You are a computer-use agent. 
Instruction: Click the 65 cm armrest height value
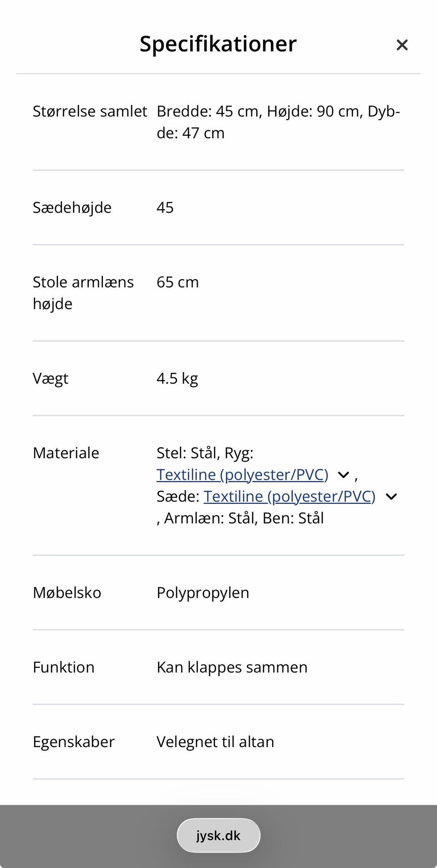pos(178,282)
